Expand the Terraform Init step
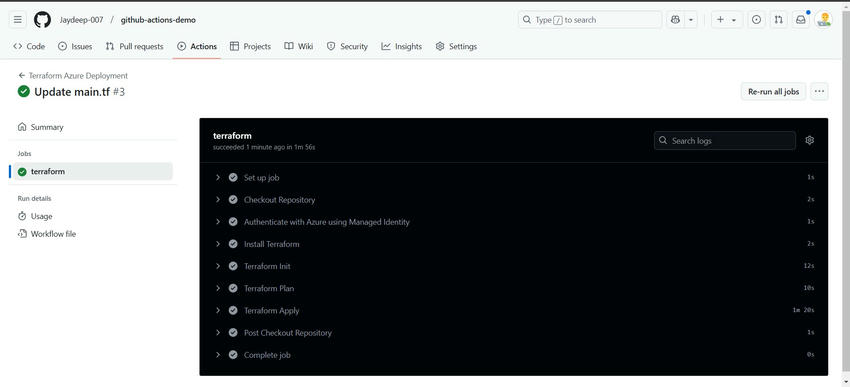This screenshot has width=850, height=387. (x=514, y=266)
